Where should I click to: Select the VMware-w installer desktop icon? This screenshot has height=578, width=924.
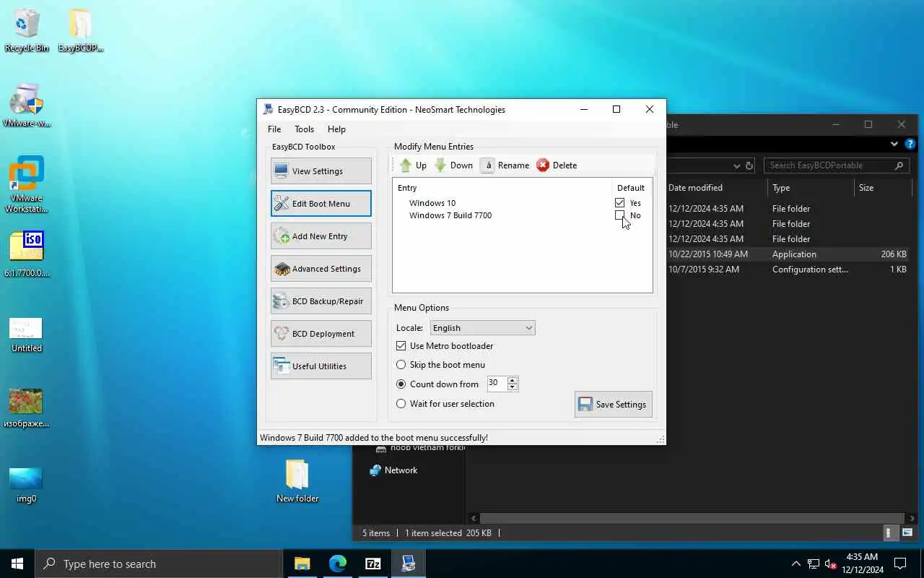(27, 105)
